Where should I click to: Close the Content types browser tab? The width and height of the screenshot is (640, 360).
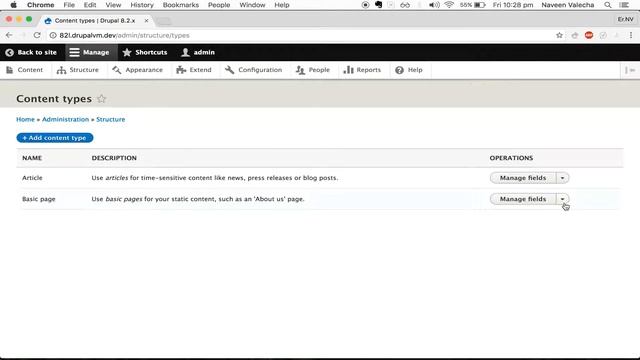click(146, 20)
